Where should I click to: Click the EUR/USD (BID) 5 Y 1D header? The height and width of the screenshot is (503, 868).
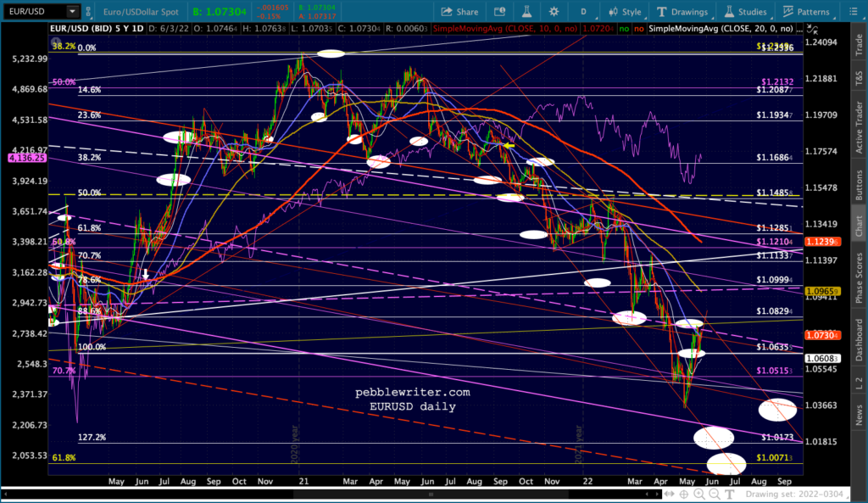point(97,28)
